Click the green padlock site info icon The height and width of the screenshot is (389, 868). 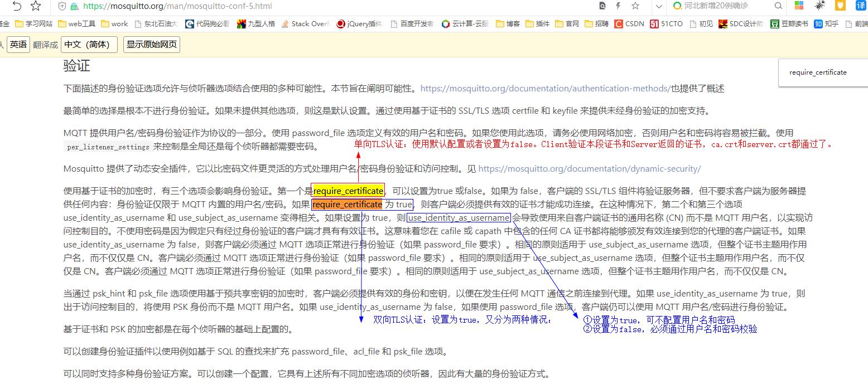74,6
